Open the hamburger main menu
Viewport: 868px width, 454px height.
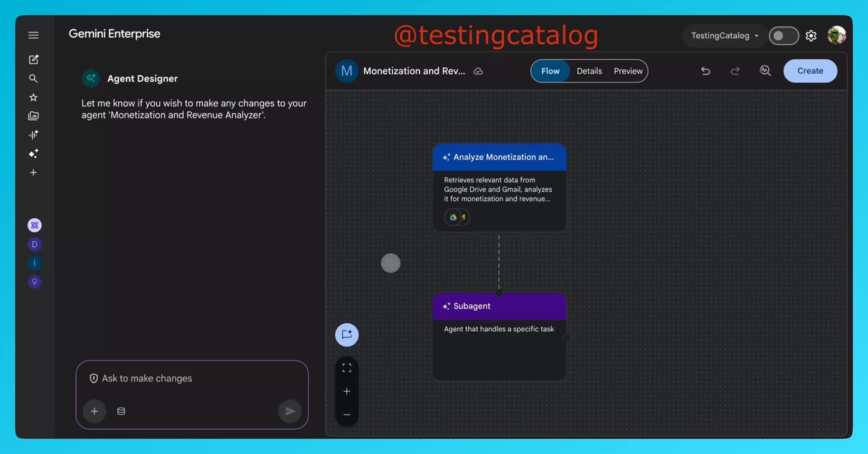pos(33,35)
